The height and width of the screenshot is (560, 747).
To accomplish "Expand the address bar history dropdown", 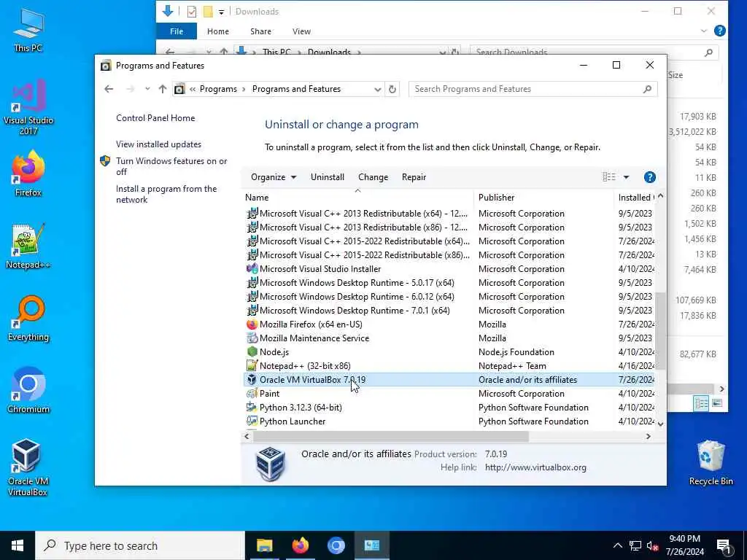I will pos(377,89).
